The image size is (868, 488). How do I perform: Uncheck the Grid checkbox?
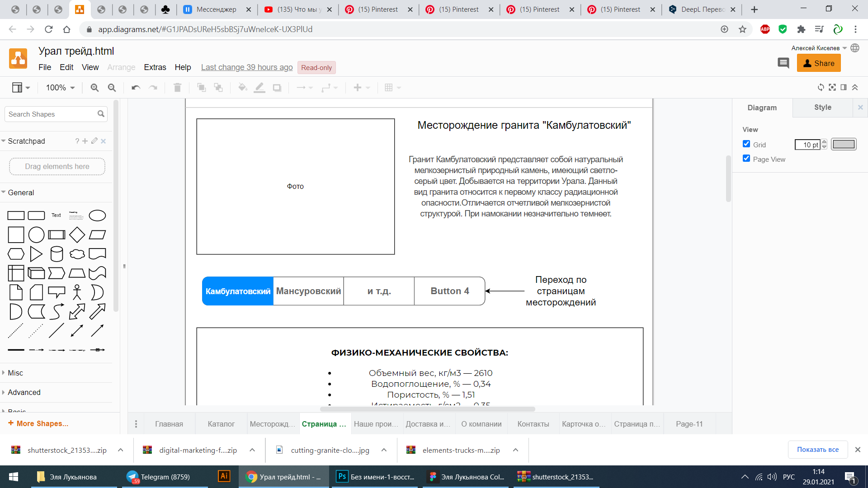(746, 144)
